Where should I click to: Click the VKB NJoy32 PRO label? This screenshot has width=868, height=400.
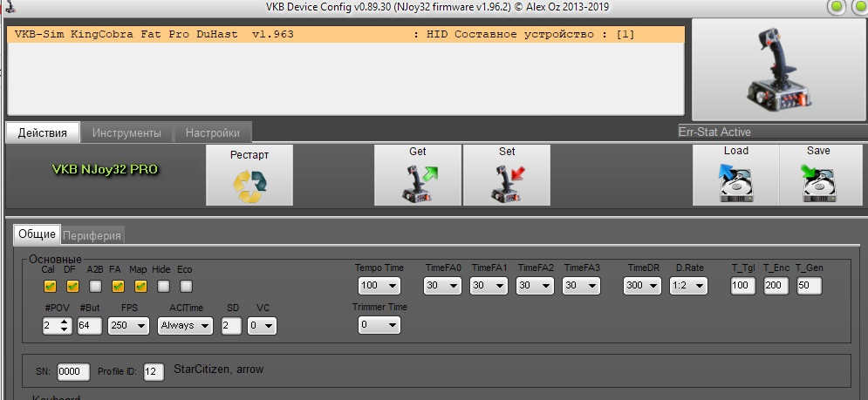106,170
